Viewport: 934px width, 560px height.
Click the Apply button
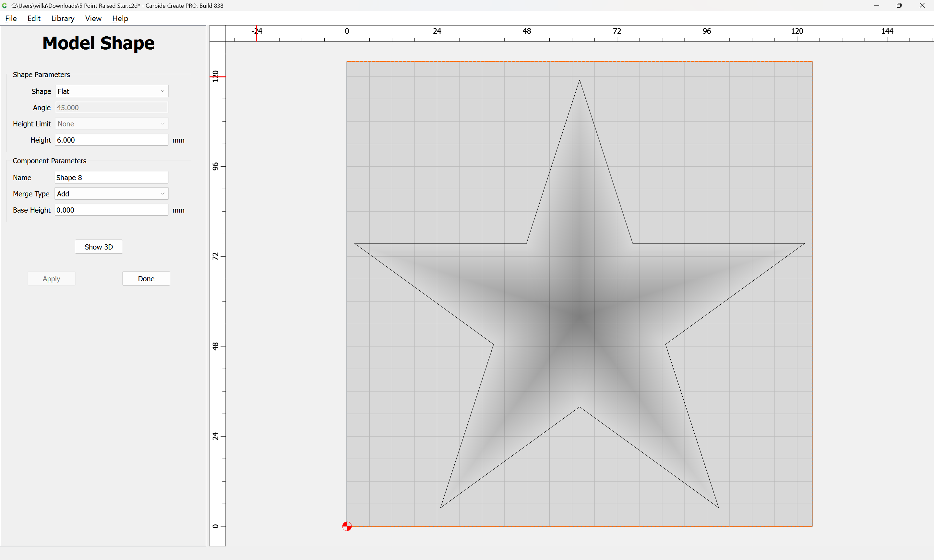[x=51, y=278]
